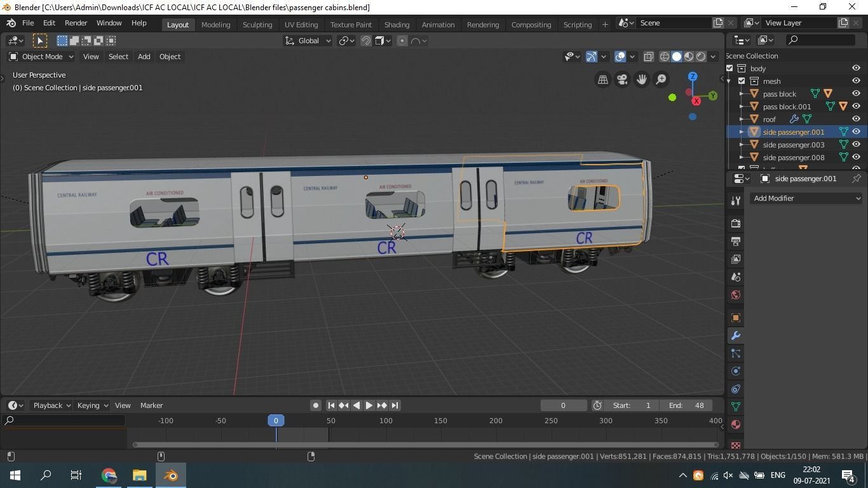Hide the pass block object

point(856,94)
